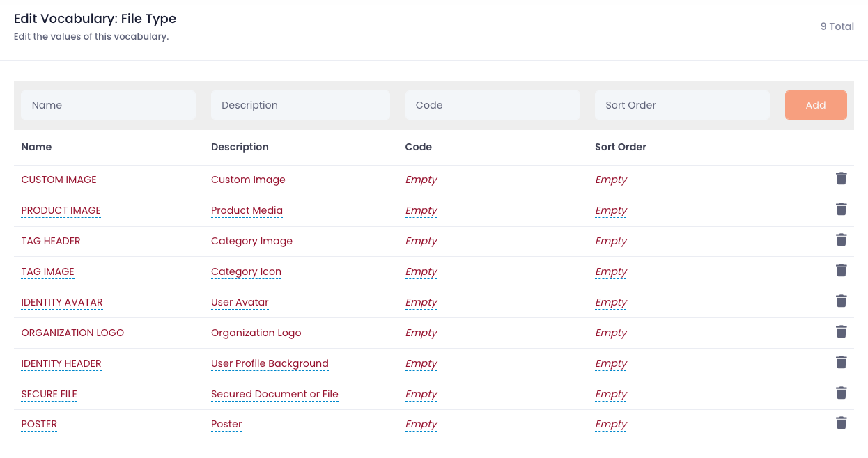This screenshot has width=868, height=458.
Task: Click the Sort Order input field
Action: 682,105
